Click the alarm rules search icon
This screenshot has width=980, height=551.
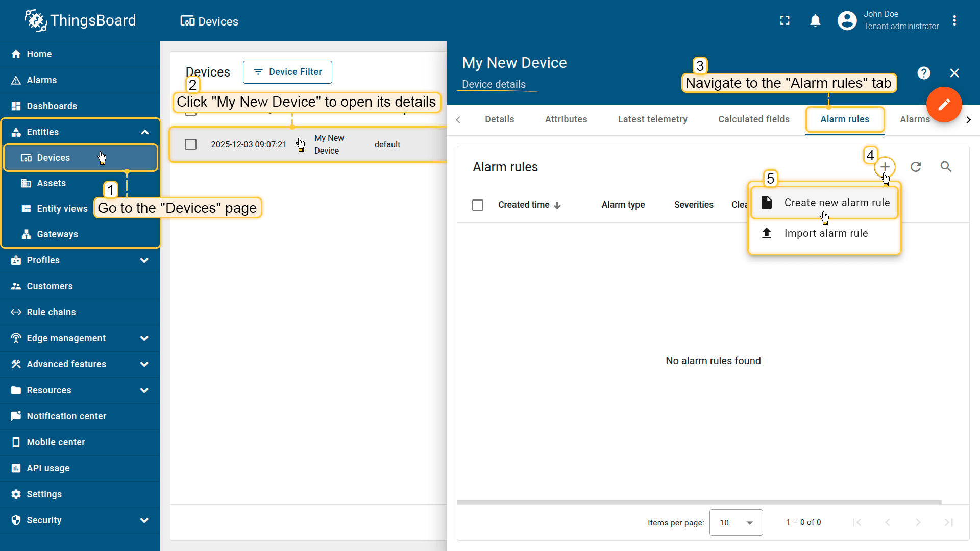tap(946, 167)
